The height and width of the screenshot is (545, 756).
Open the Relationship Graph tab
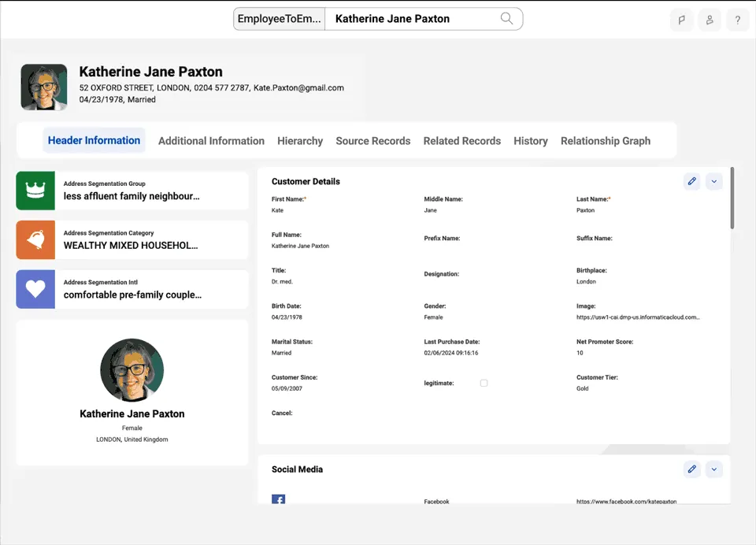[x=605, y=141]
